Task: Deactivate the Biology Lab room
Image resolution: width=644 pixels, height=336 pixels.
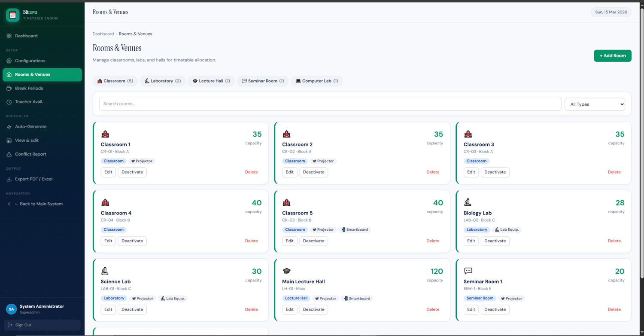Action: coord(495,241)
